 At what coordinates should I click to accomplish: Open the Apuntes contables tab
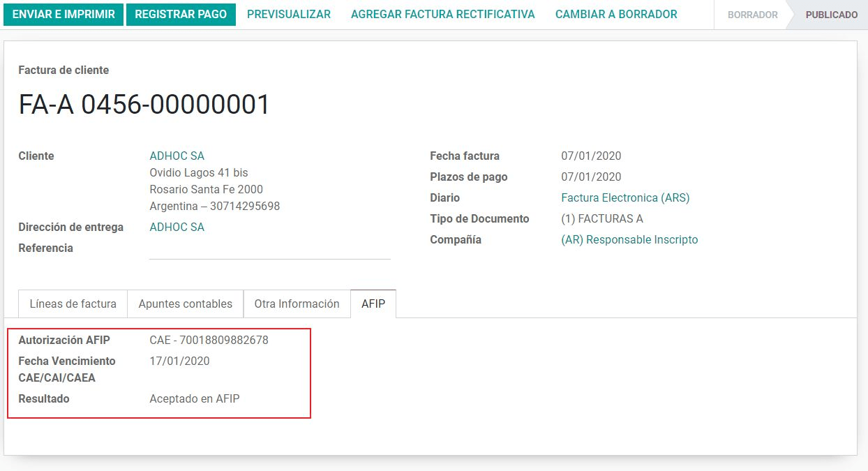click(184, 304)
